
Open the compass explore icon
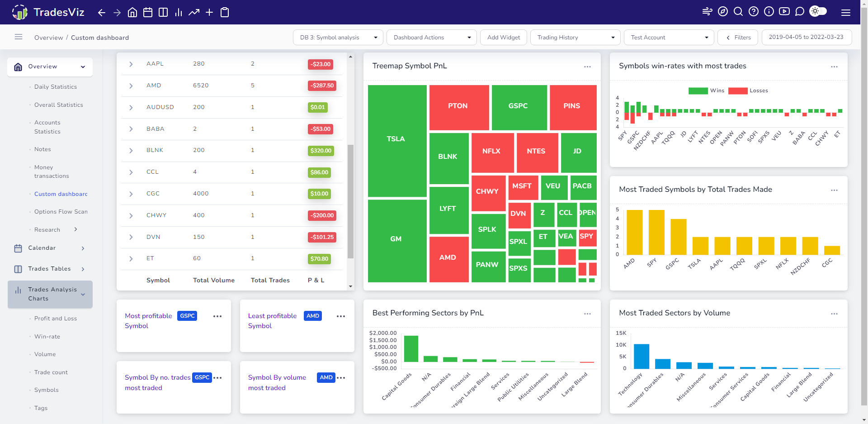(x=723, y=12)
